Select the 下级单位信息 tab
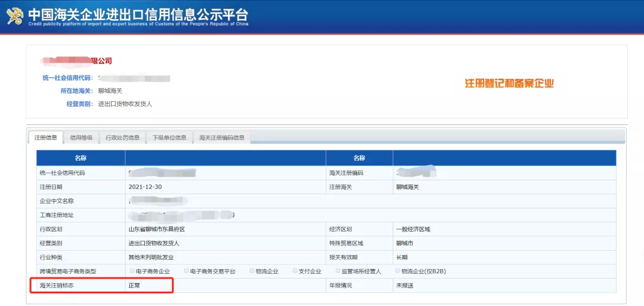 click(x=169, y=138)
